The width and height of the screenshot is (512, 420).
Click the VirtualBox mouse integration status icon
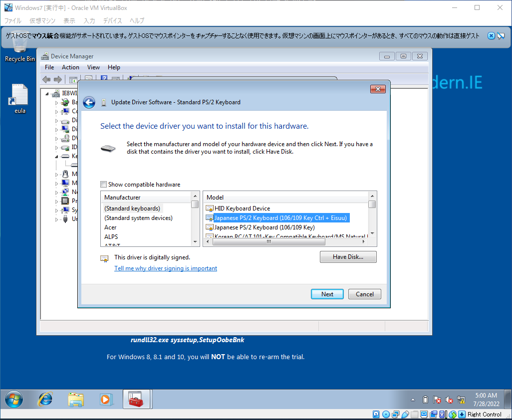click(x=452, y=415)
